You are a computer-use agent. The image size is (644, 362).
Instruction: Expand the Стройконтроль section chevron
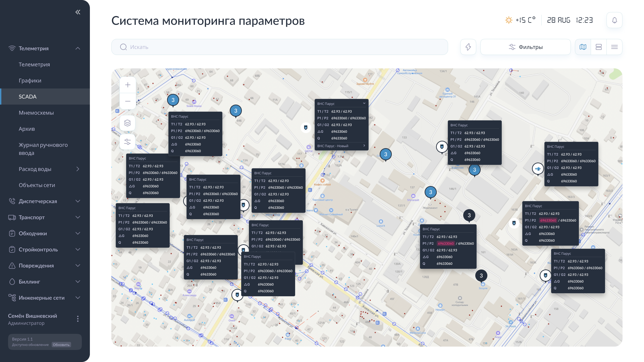(78, 249)
